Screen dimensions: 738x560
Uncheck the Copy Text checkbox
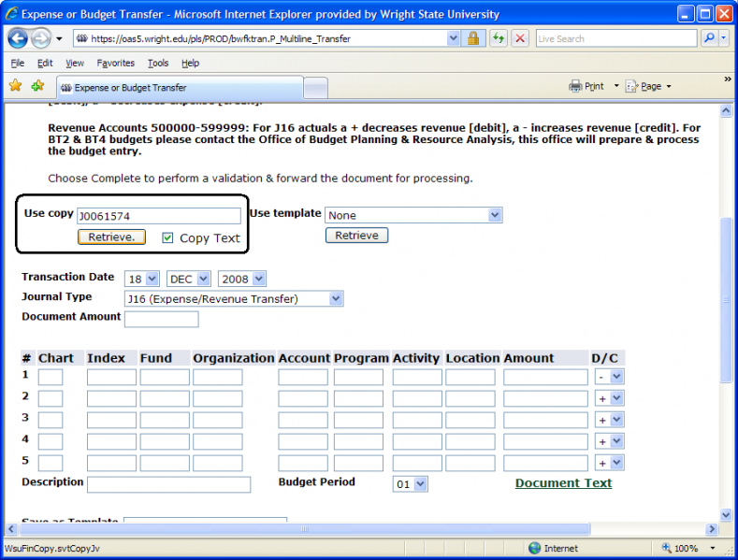point(167,237)
